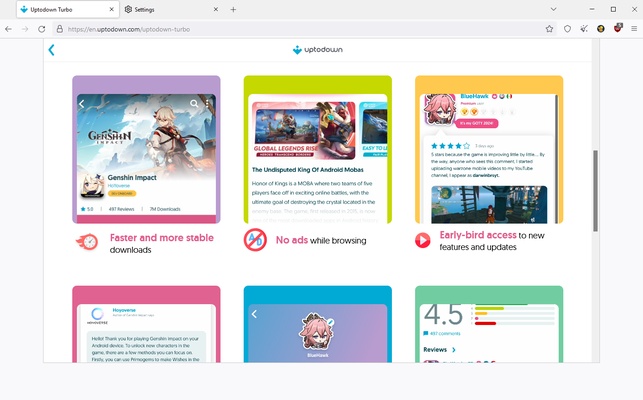Reload the current page
Viewport: 643px width, 400px height.
pyautogui.click(x=41, y=29)
